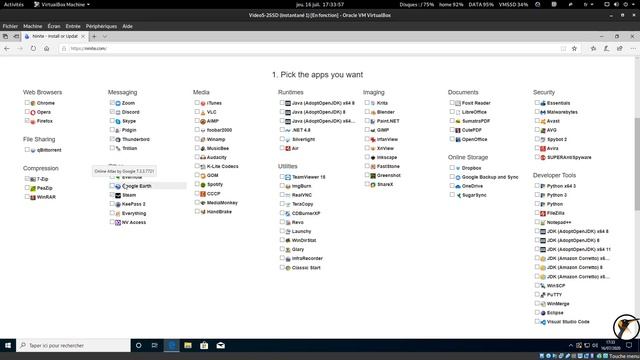Reload the Ninite page with refresh icon
The image size is (640, 360).
click(x=33, y=48)
